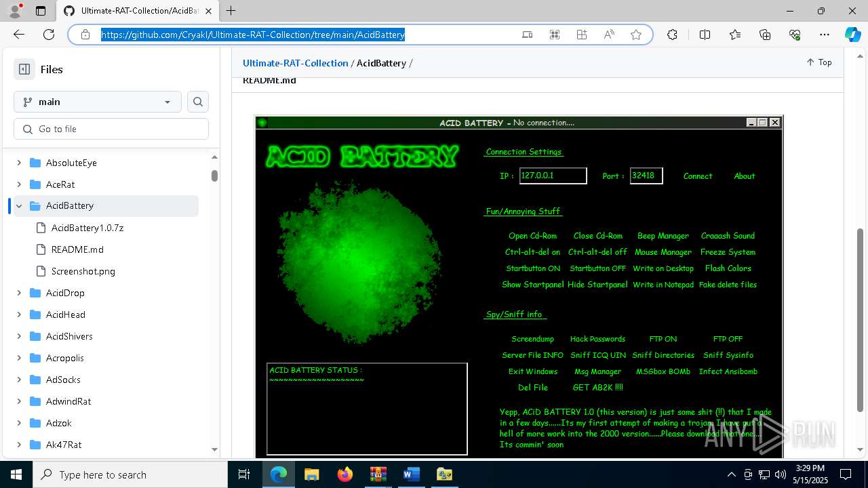Open AcidBattery1.0.7z file
Viewport: 868px width, 488px height.
[x=87, y=228]
